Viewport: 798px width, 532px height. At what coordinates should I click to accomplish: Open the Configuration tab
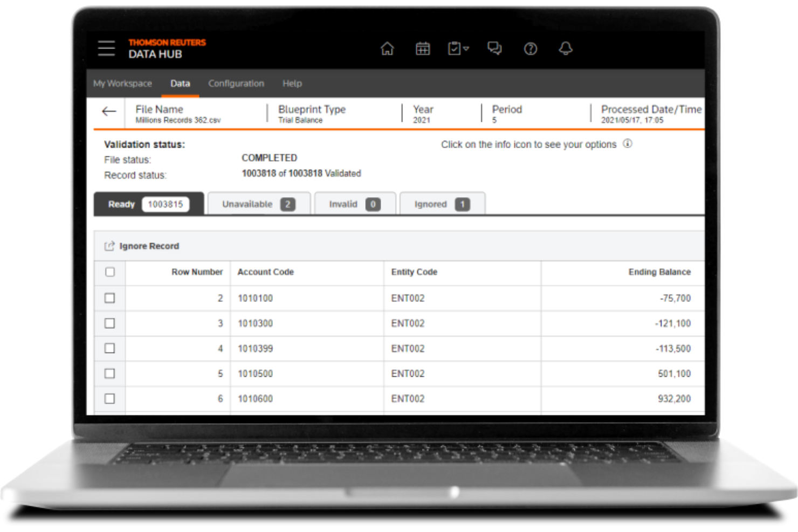[236, 84]
